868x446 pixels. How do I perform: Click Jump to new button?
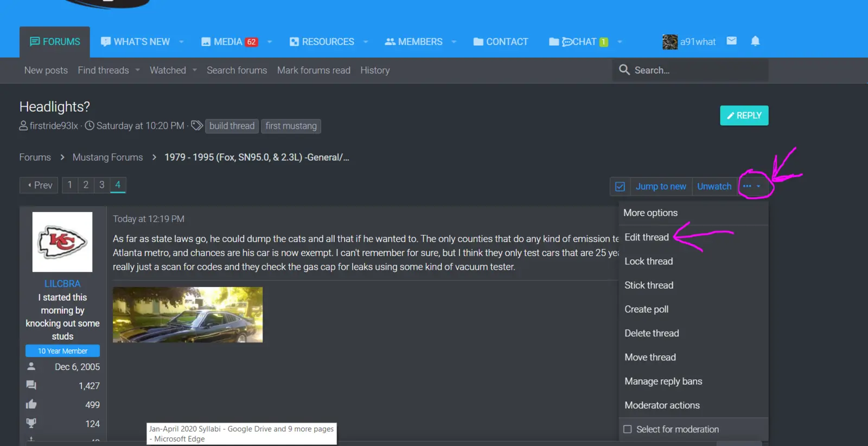661,186
